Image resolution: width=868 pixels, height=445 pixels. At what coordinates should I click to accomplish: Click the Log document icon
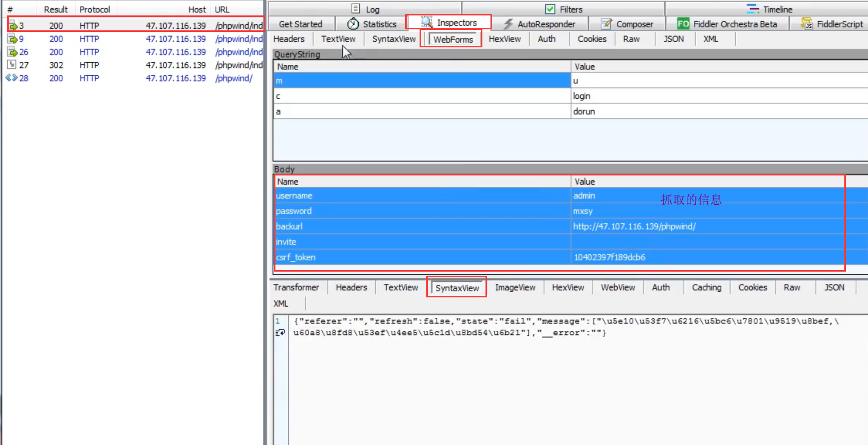[x=356, y=9]
